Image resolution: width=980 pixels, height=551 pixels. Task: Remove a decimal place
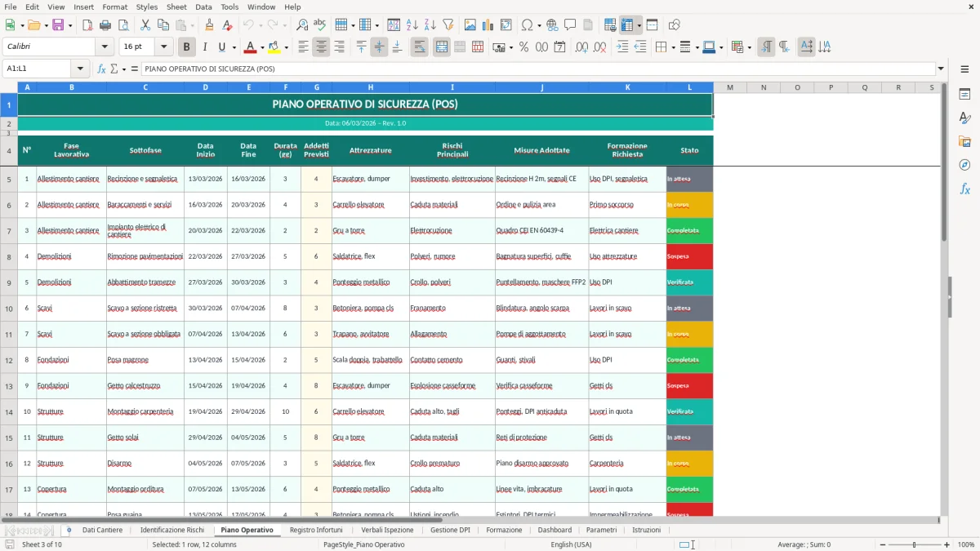599,47
